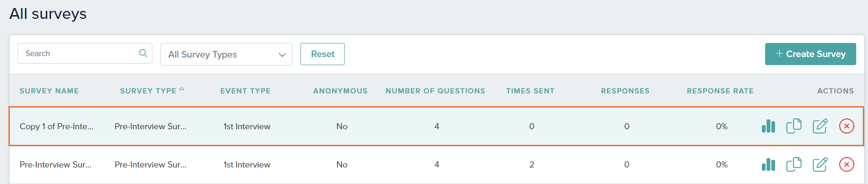Edit the Copy 1 of Pre-Inte... survey
The image size is (868, 184).
pyautogui.click(x=820, y=126)
